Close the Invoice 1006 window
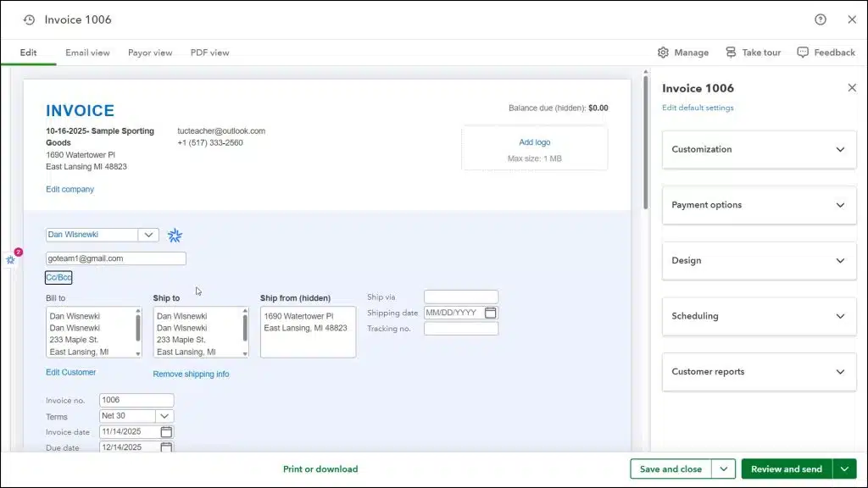Image resolution: width=868 pixels, height=488 pixels. point(852,19)
